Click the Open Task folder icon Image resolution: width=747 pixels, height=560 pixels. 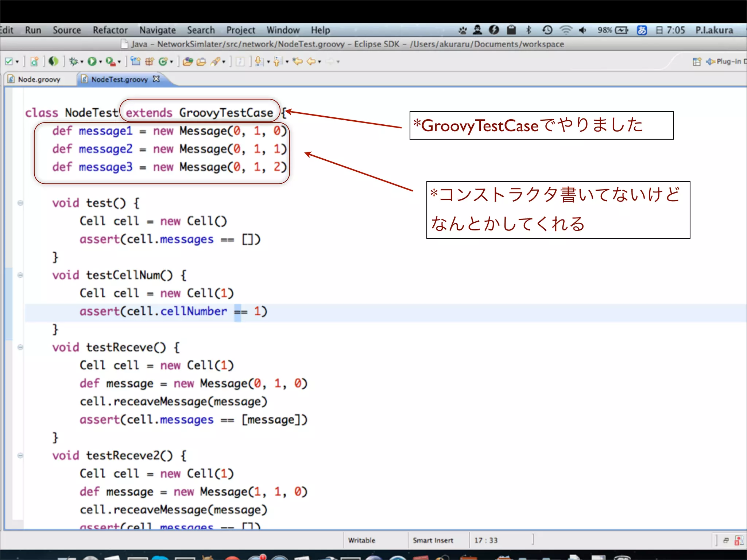click(201, 62)
